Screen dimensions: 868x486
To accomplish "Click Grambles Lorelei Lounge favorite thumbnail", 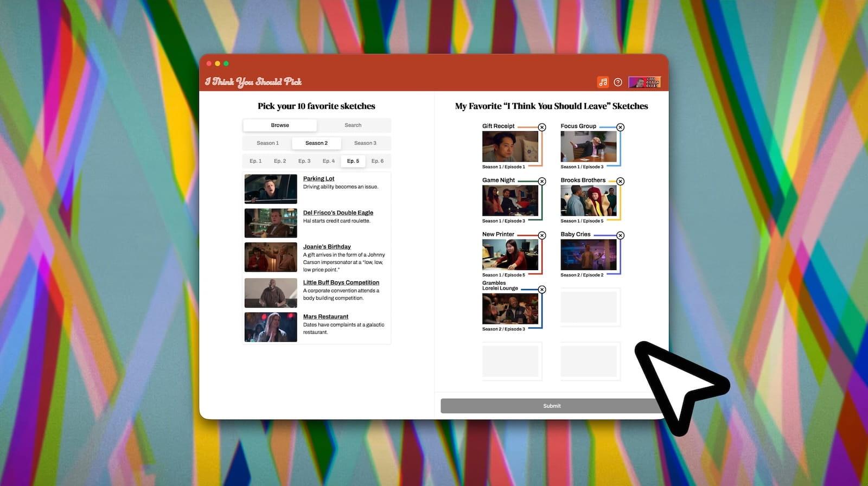I will pyautogui.click(x=510, y=309).
